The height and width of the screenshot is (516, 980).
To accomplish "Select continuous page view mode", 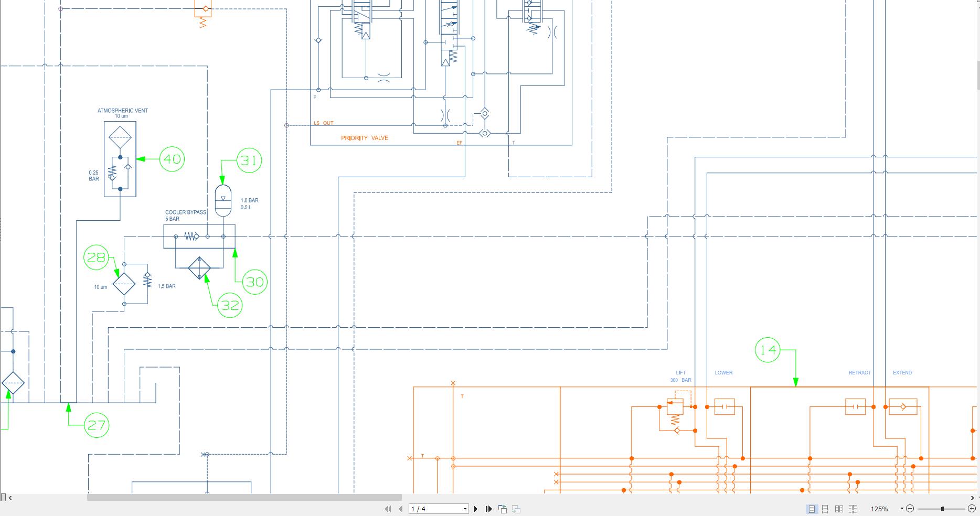I will coord(825,509).
